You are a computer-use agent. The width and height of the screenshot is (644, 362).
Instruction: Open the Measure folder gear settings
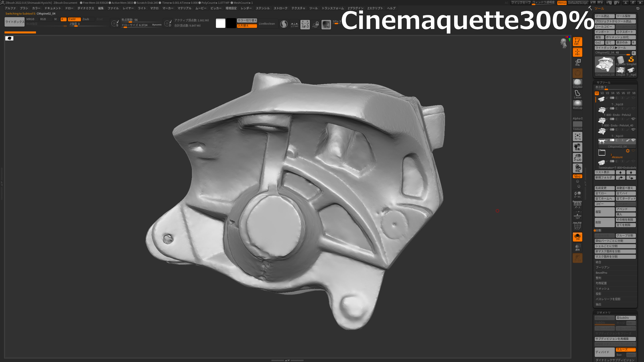click(x=628, y=151)
